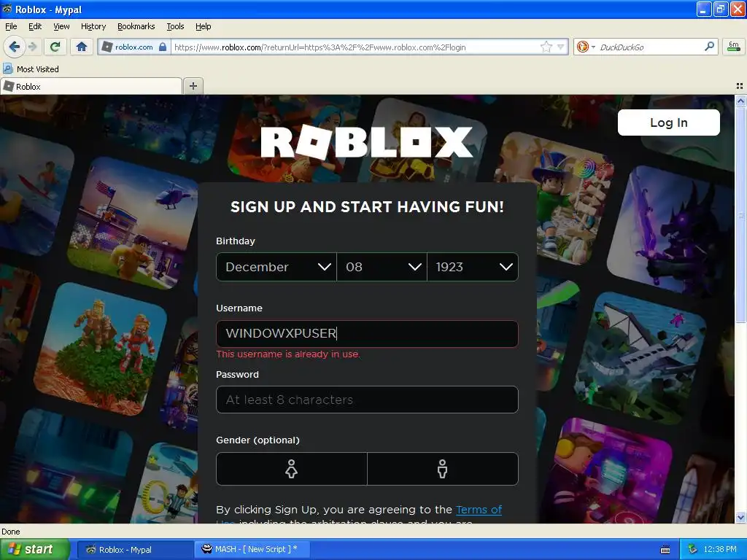Click the padlock site security icon
This screenshot has height=560, width=747.
pyautogui.click(x=163, y=47)
